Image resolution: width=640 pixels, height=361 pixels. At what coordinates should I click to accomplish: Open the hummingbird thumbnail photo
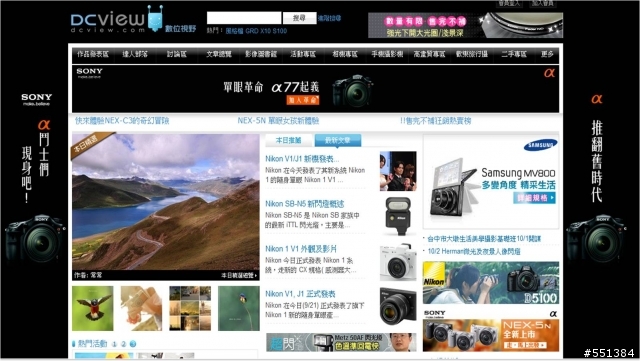93,308
